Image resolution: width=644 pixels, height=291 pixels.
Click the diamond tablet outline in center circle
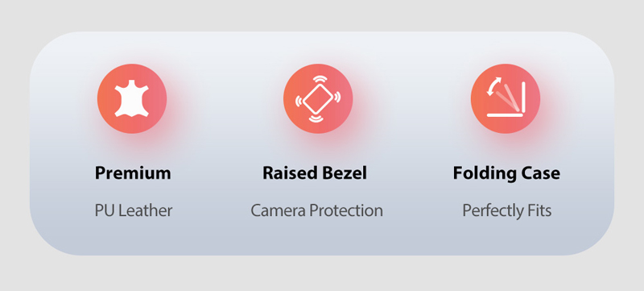(x=318, y=98)
